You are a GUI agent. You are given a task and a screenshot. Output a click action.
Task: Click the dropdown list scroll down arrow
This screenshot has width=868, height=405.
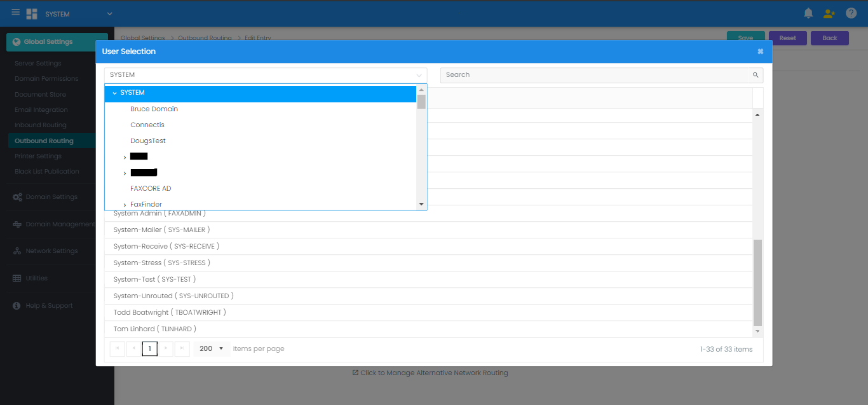click(x=421, y=204)
